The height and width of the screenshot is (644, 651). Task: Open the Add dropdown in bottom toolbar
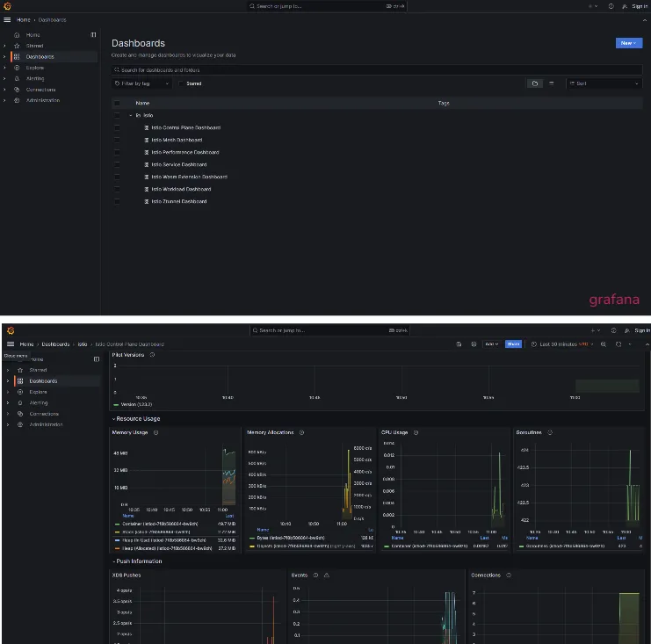pyautogui.click(x=492, y=344)
